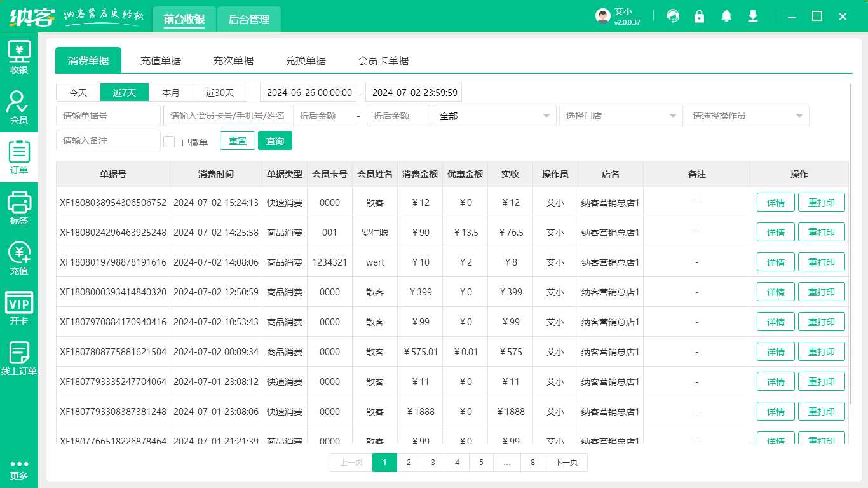Go to page 5

(481, 463)
